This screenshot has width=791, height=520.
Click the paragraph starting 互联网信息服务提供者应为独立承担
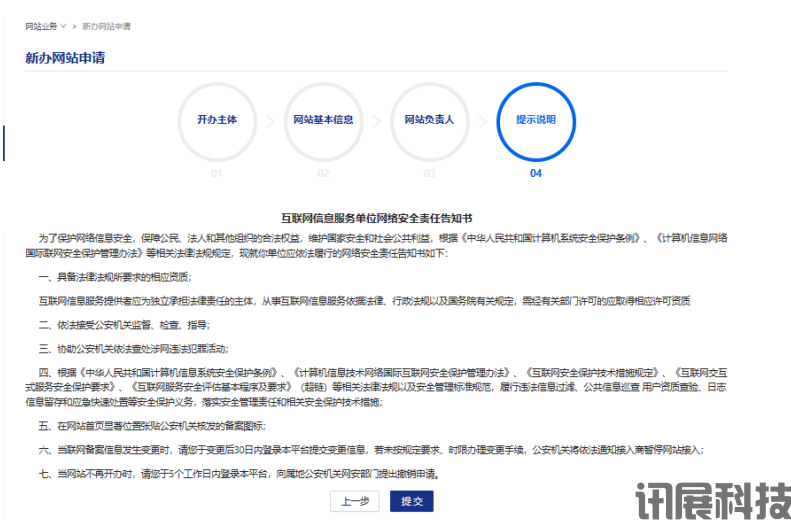pos(364,301)
